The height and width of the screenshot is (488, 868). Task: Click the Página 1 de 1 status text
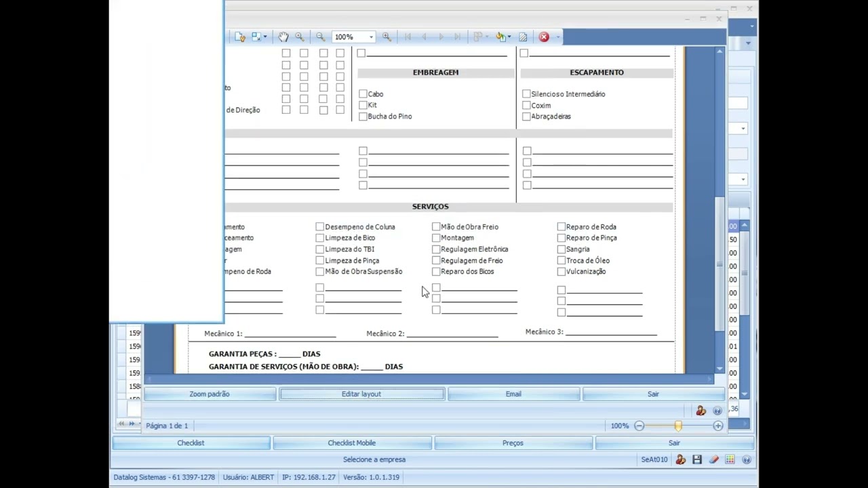[x=167, y=426]
